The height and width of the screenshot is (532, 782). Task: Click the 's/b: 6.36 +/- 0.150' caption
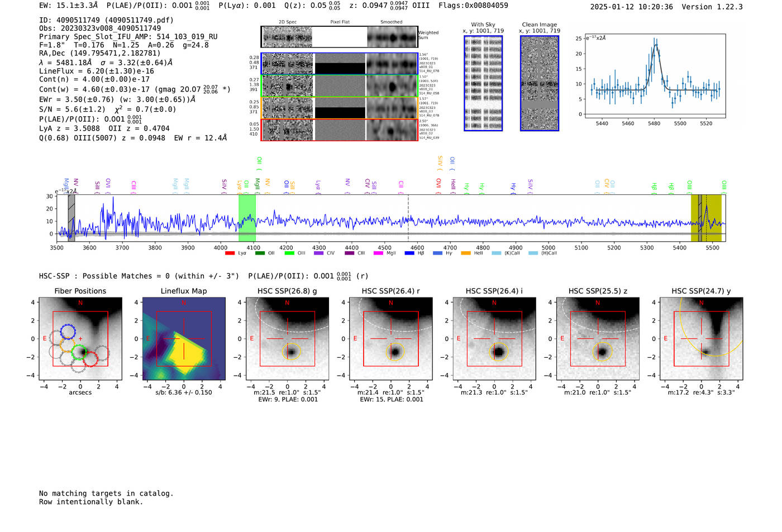click(x=184, y=392)
